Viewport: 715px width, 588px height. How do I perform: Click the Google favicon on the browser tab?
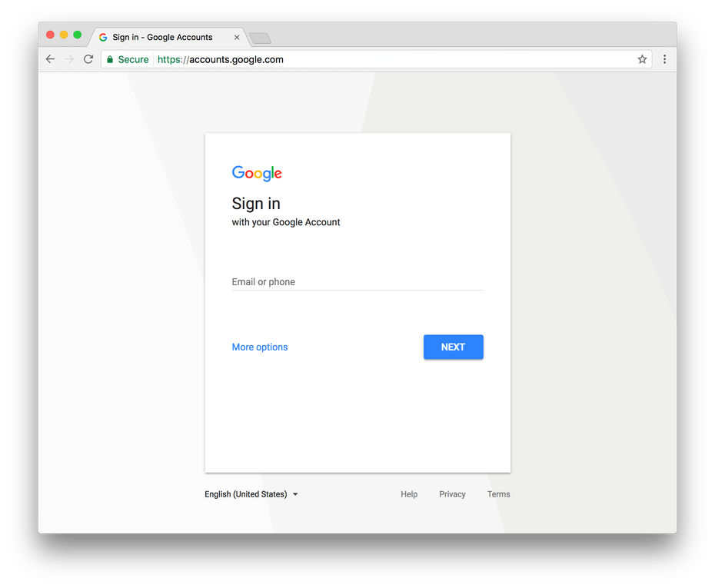[102, 37]
